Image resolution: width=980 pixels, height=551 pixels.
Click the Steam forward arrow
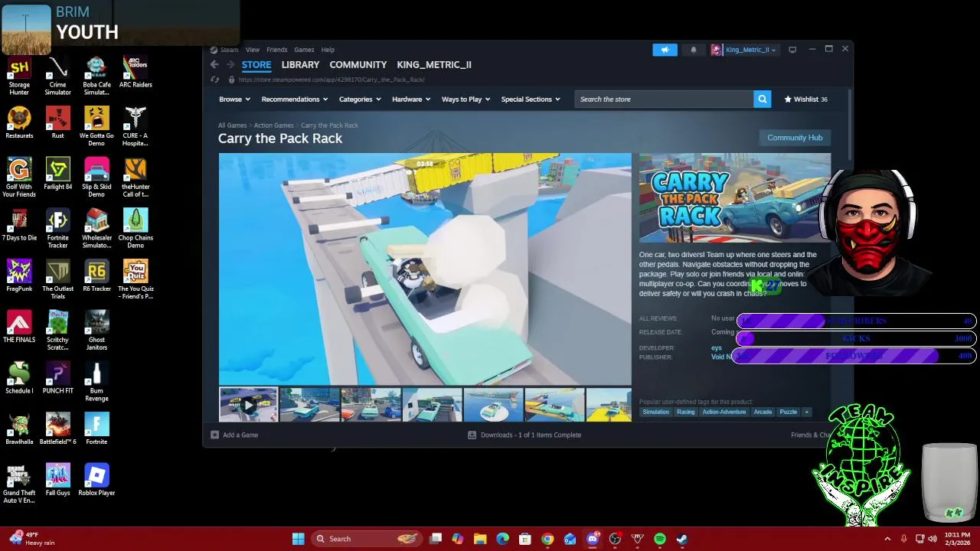[230, 65]
